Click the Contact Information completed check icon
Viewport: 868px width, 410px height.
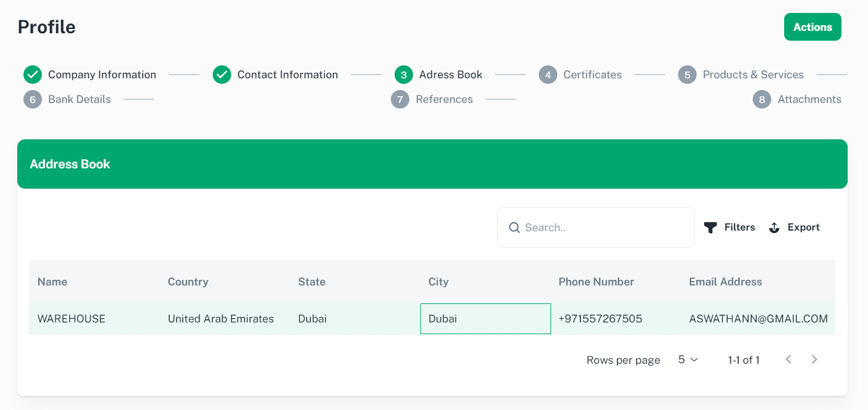click(x=221, y=75)
